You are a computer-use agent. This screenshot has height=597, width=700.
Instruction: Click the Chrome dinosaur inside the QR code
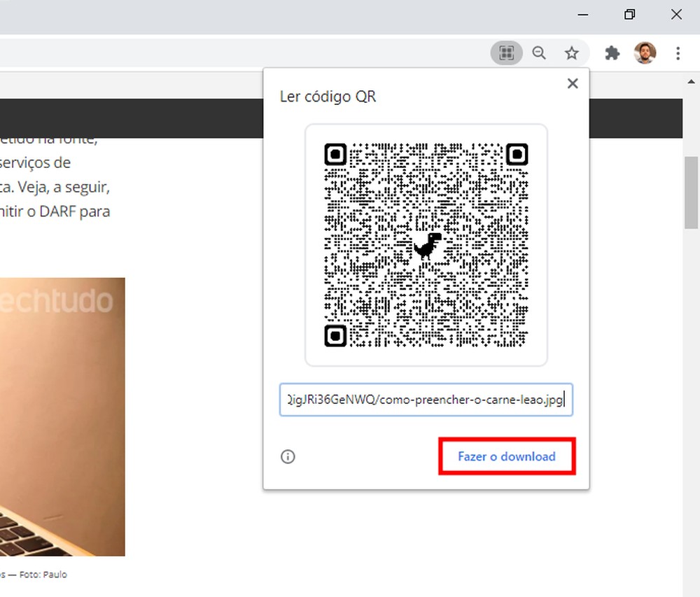[x=427, y=246]
